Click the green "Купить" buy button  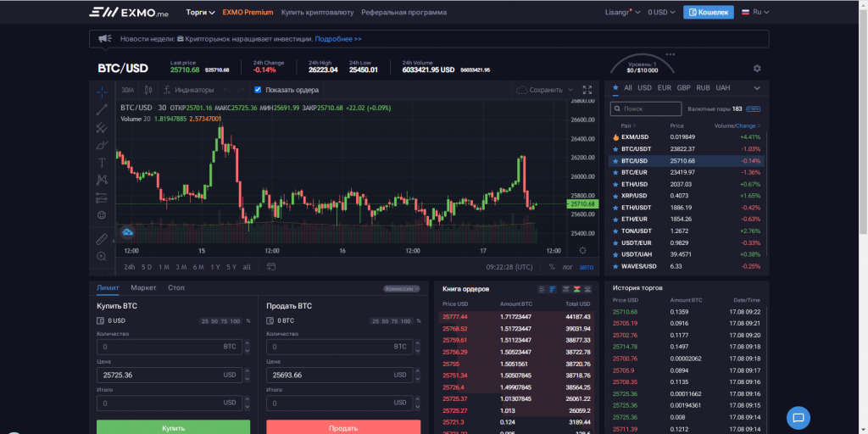click(x=173, y=427)
